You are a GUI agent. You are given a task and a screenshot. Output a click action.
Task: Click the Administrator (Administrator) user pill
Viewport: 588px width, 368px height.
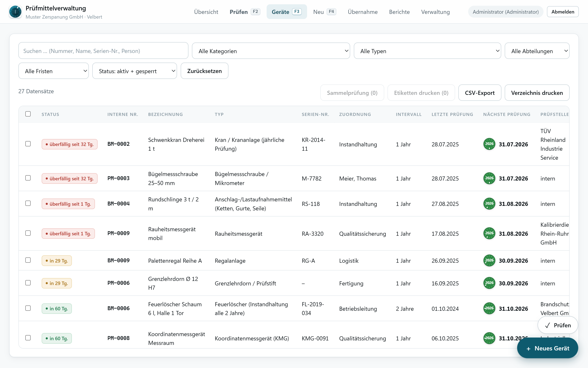pos(506,12)
